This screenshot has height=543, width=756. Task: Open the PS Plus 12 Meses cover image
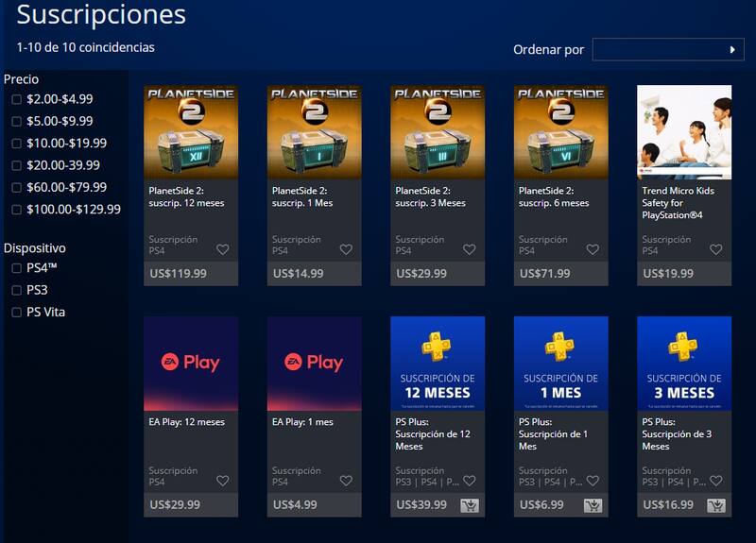pos(438,364)
